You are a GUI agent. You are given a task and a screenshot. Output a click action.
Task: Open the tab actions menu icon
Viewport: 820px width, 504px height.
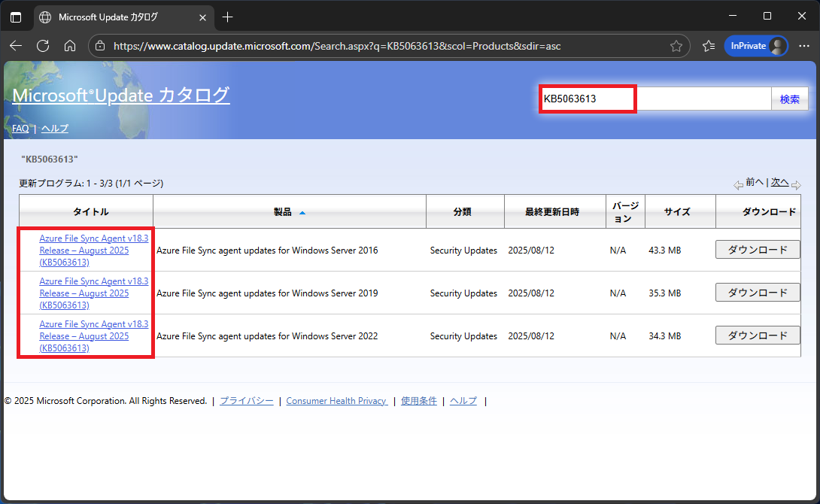coord(16,17)
